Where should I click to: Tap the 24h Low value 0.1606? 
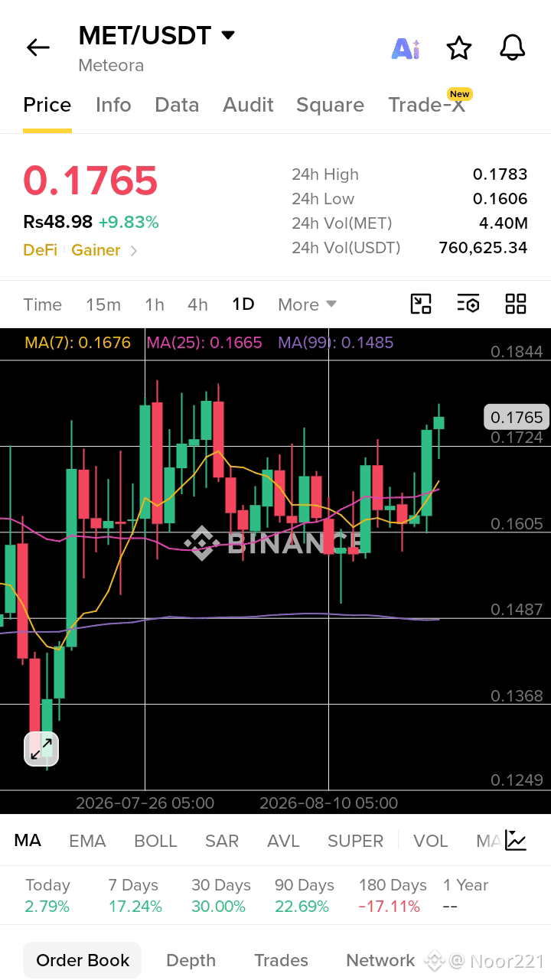500,199
